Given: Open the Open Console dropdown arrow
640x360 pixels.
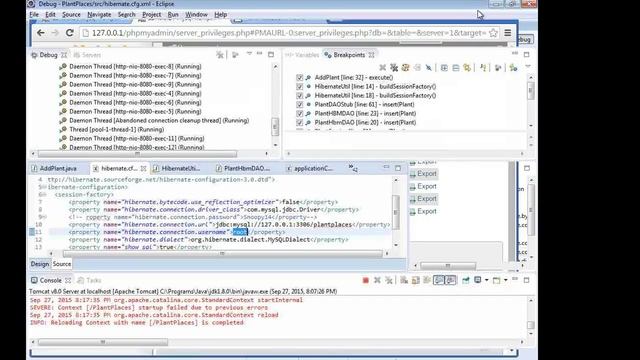Looking at the screenshot, I should 506,280.
